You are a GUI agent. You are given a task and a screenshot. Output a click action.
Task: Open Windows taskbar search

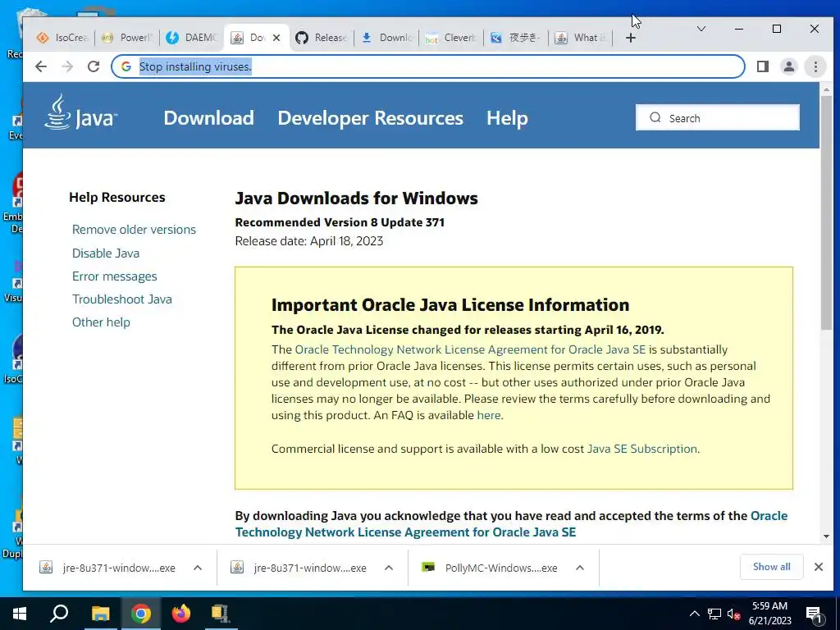[59, 614]
